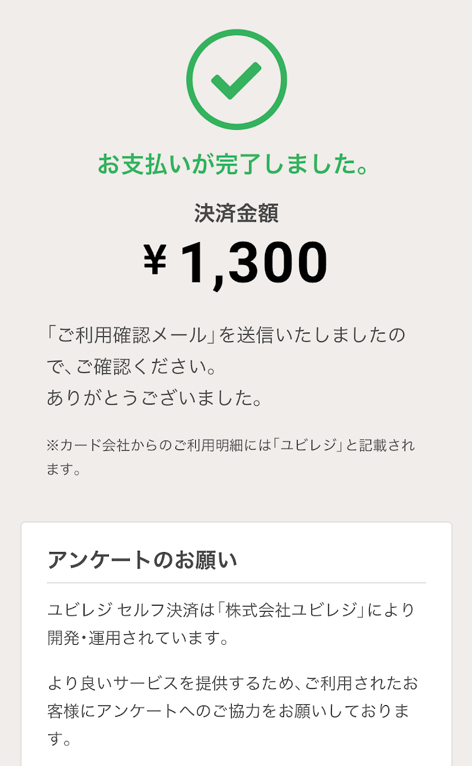The height and width of the screenshot is (766, 472).
Task: Click the yen currency symbol
Action: click(155, 259)
